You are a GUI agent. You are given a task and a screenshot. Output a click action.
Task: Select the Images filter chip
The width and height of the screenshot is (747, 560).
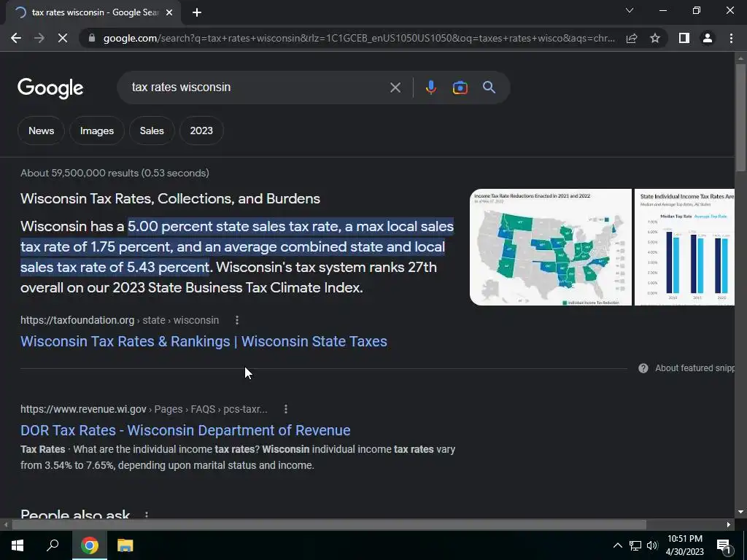tap(97, 131)
